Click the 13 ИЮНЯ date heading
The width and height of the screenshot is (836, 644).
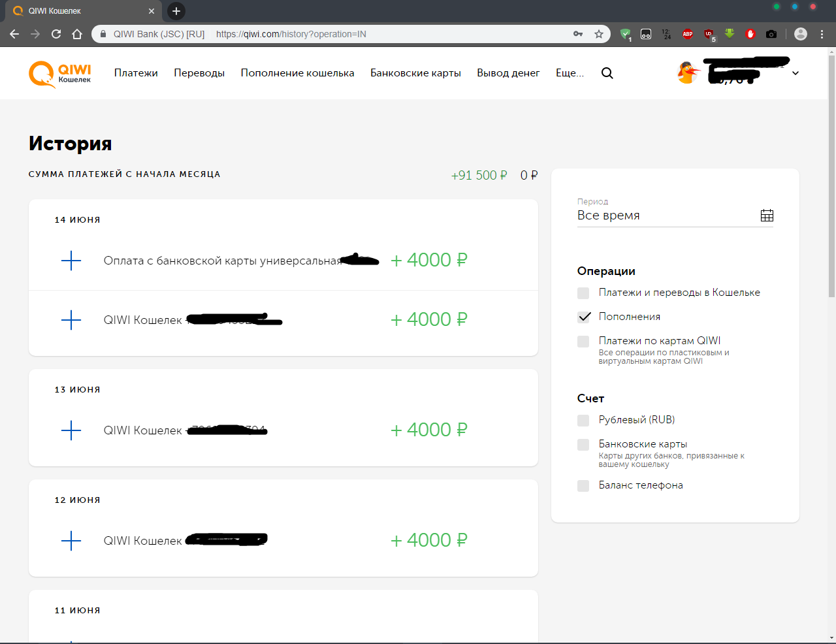78,390
